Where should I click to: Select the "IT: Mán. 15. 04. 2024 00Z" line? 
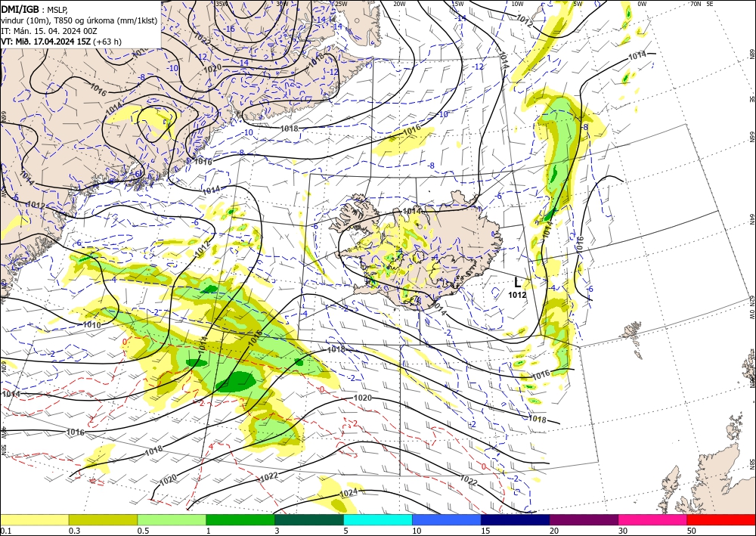point(48,31)
